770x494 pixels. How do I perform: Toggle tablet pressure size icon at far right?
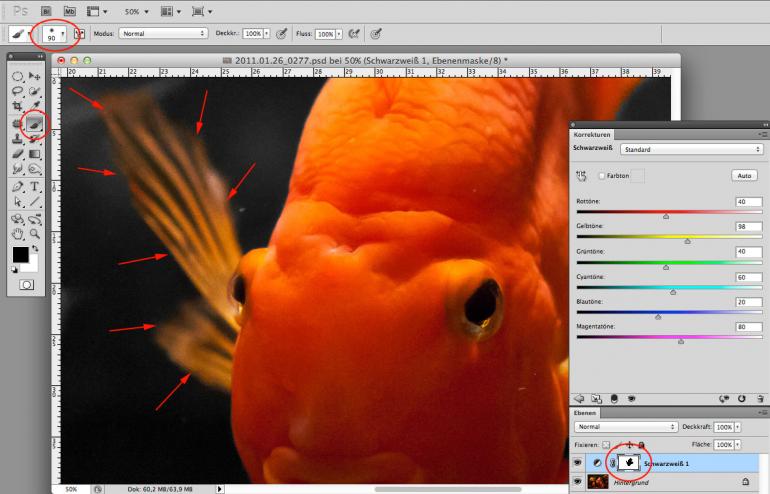376,34
